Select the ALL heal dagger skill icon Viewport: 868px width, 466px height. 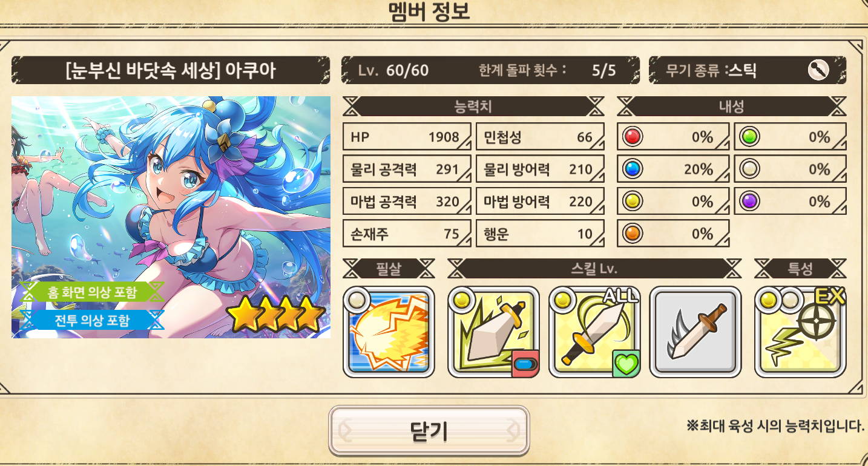click(594, 332)
